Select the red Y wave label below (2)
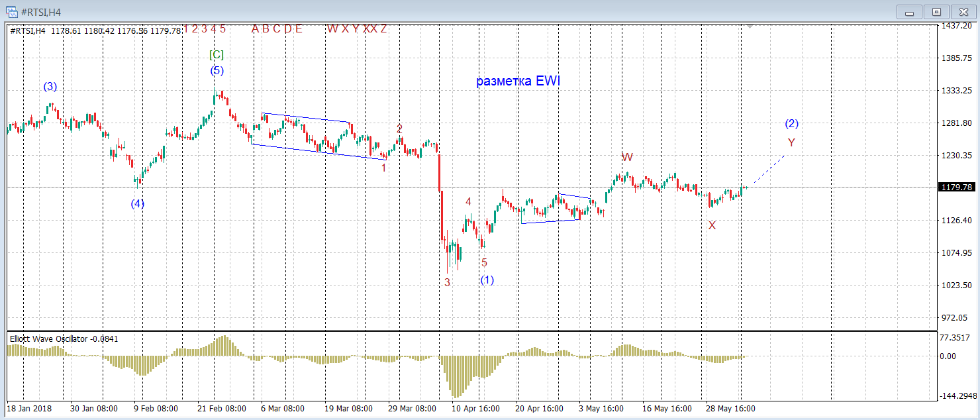This screenshot has height=420, width=980. tap(791, 142)
